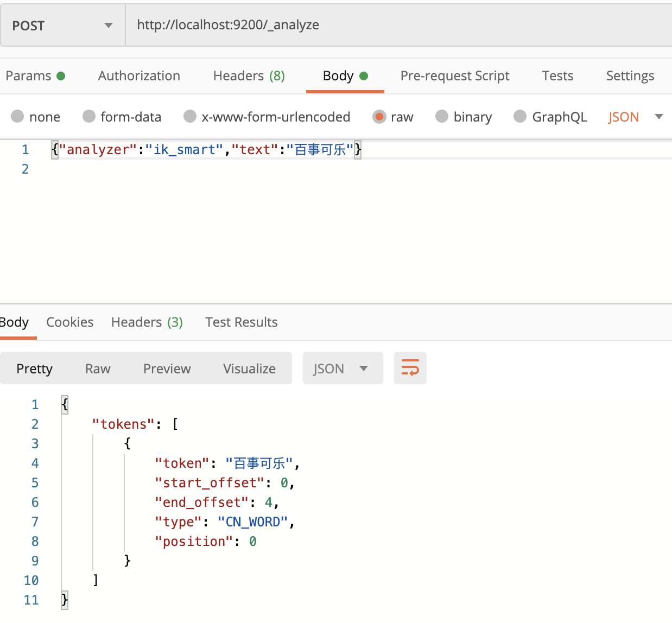This screenshot has width=672, height=623.
Task: Switch to the Params tab
Action: click(x=35, y=76)
